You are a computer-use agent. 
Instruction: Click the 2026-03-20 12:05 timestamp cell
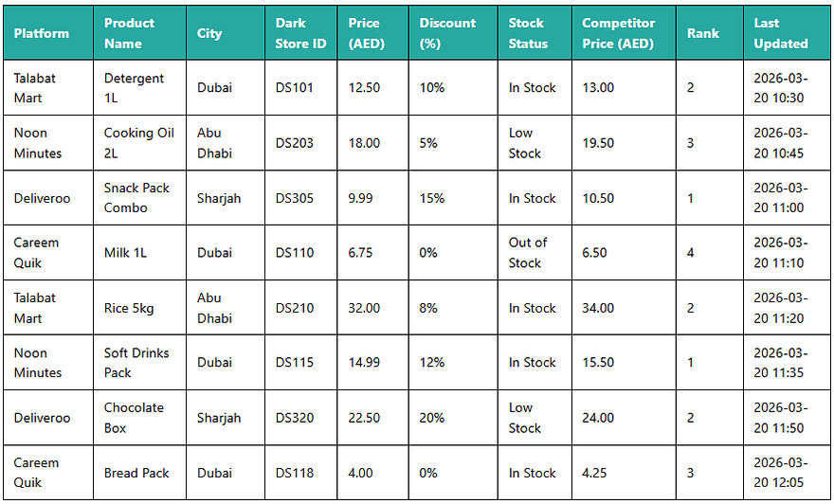click(x=787, y=473)
